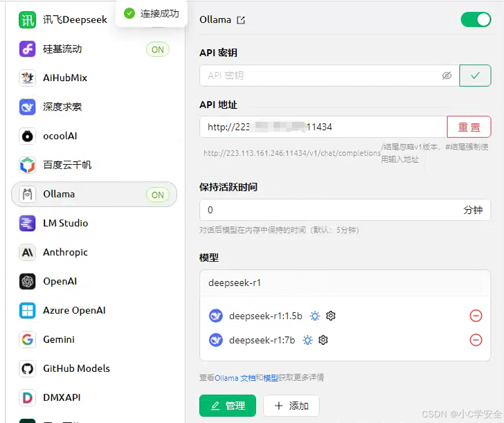Image resolution: width=504 pixels, height=423 pixels.
Task: Select Azure OpenAI provider in list
Action: 94,310
